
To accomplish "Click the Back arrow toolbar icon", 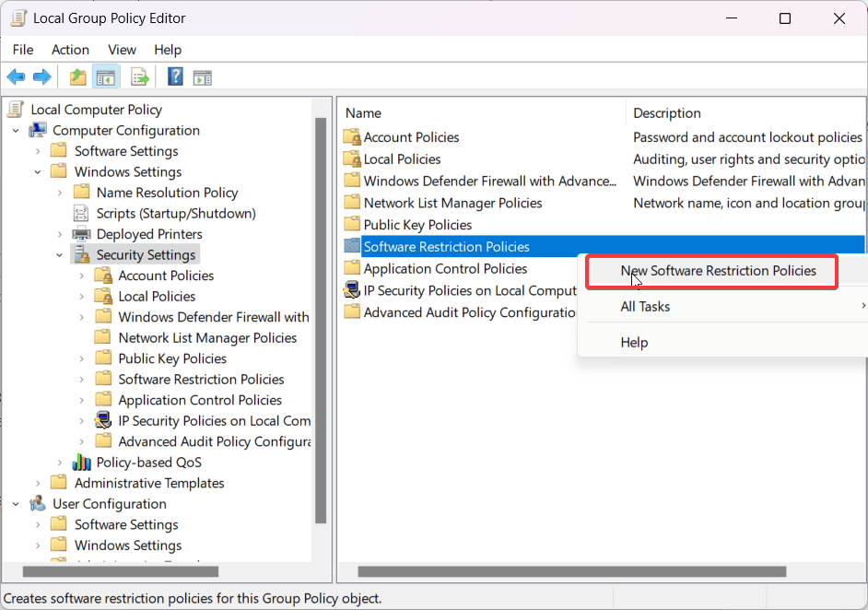I will coord(16,77).
